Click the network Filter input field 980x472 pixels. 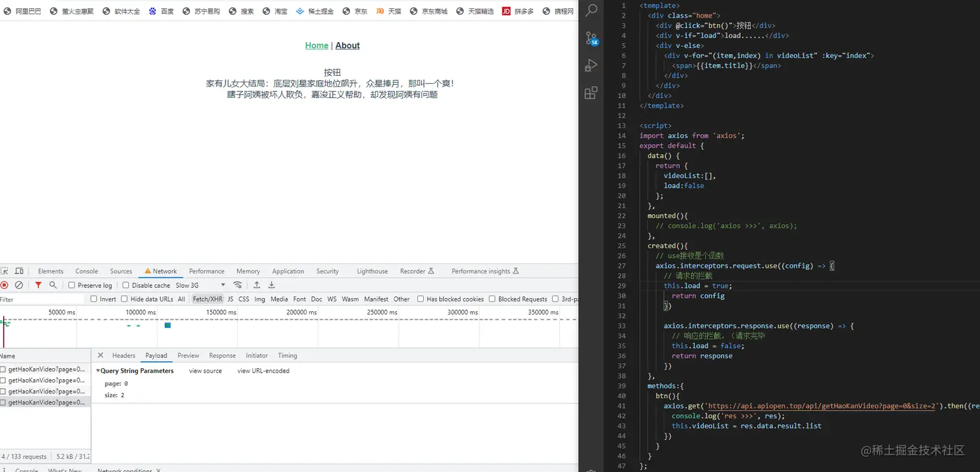[x=42, y=300]
